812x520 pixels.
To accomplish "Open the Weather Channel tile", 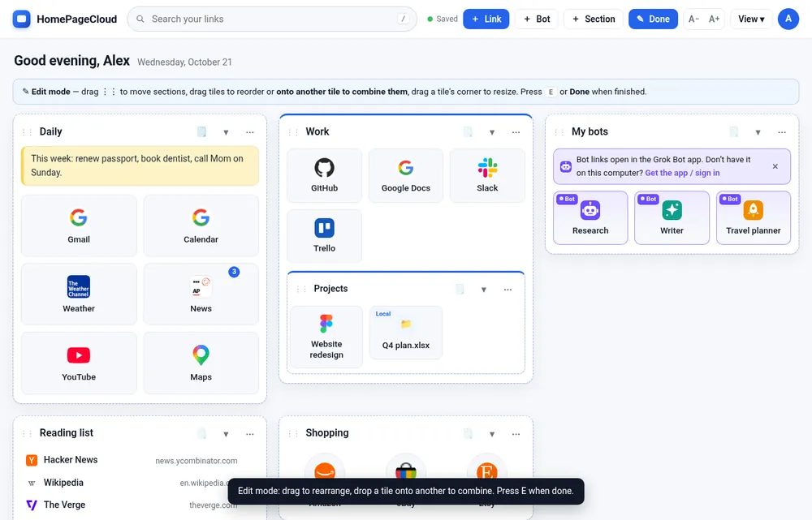I will (x=79, y=294).
